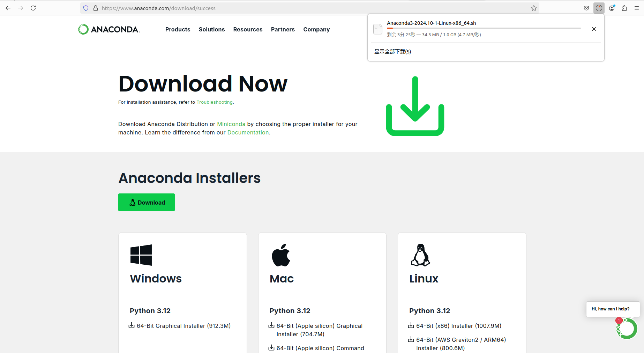
Task: Download AWS Graviton2 / ARM64 Installer (800.6M)
Action: pos(461,344)
